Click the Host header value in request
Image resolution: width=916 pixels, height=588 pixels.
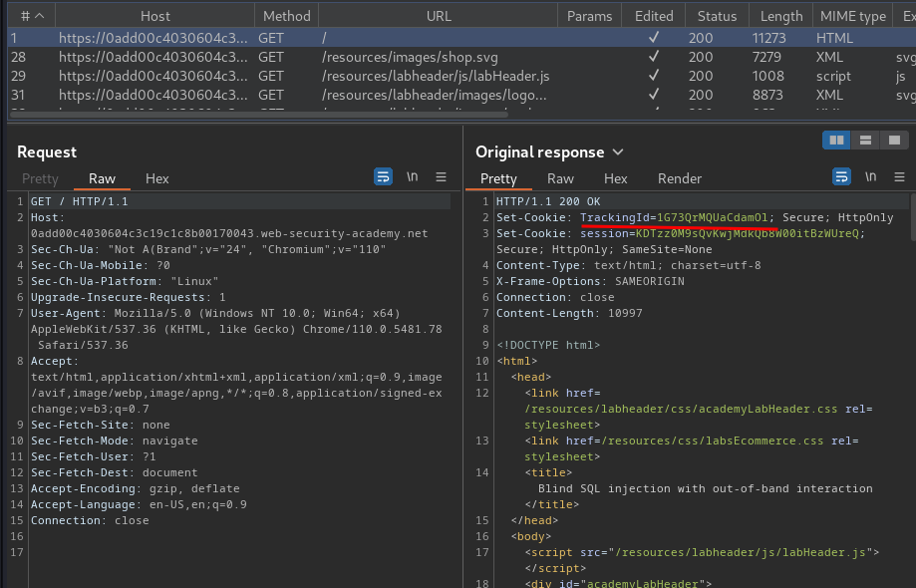coord(229,233)
